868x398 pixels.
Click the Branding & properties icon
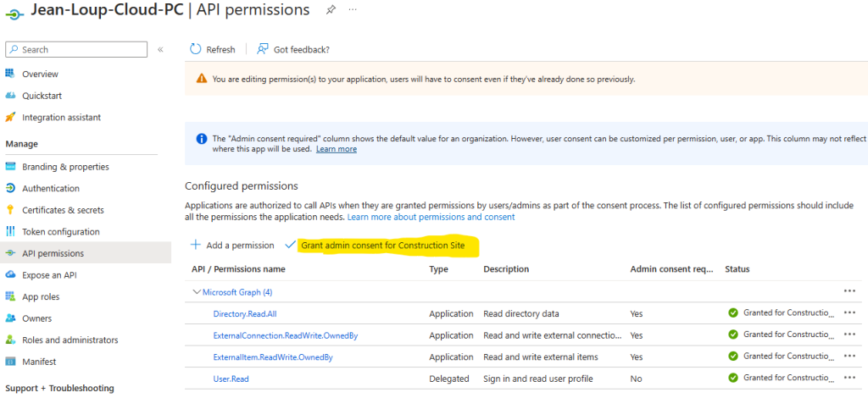point(10,166)
